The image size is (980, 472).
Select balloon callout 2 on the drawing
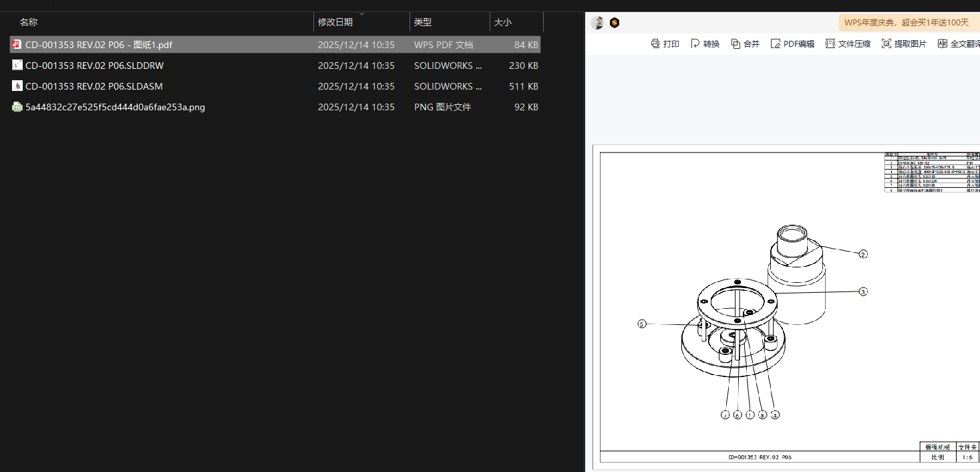(863, 254)
